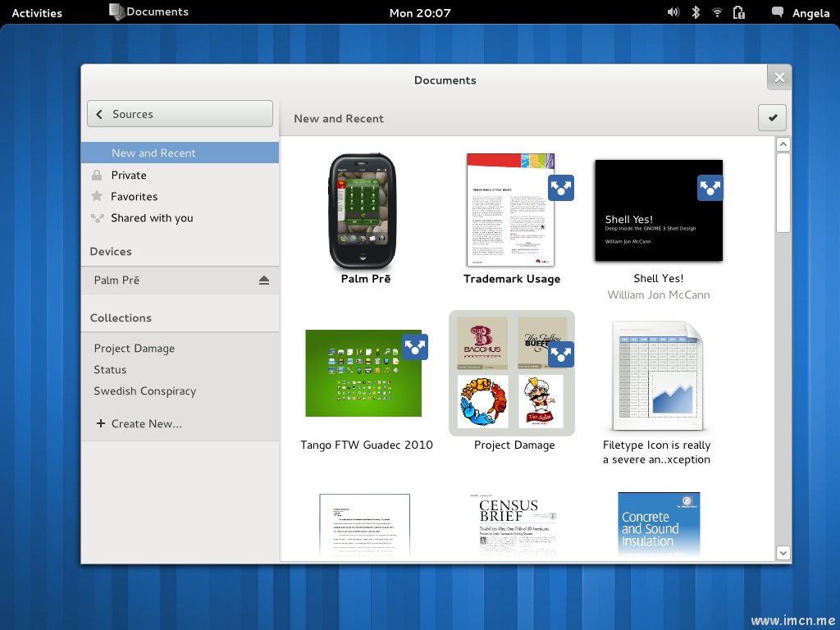This screenshot has width=840, height=630.
Task: Close the Documents window
Action: tap(779, 78)
